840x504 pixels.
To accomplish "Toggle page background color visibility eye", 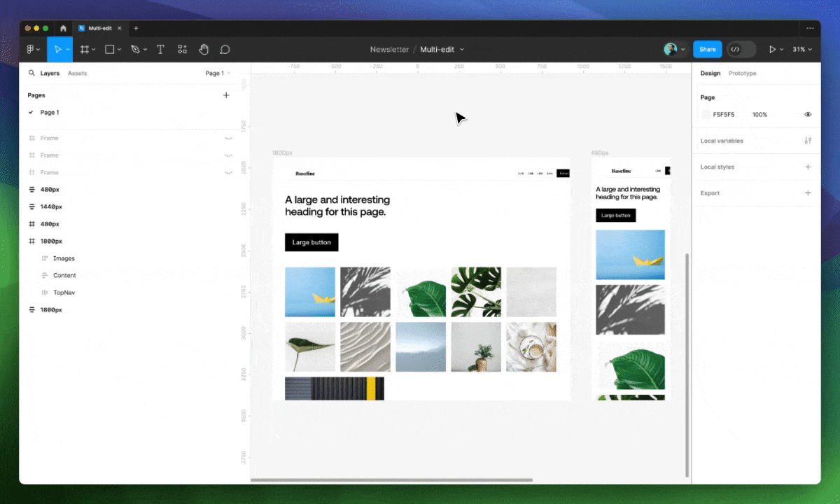I will click(x=808, y=115).
